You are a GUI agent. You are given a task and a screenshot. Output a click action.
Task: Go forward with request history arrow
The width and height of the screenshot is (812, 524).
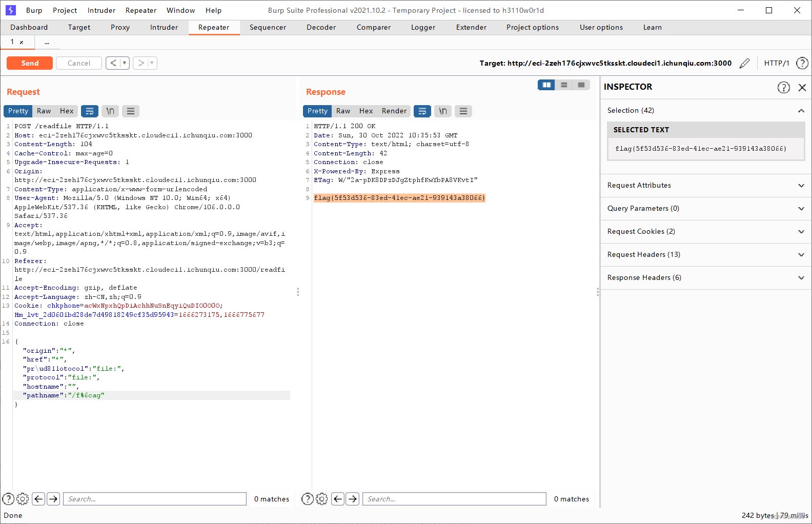pos(141,63)
